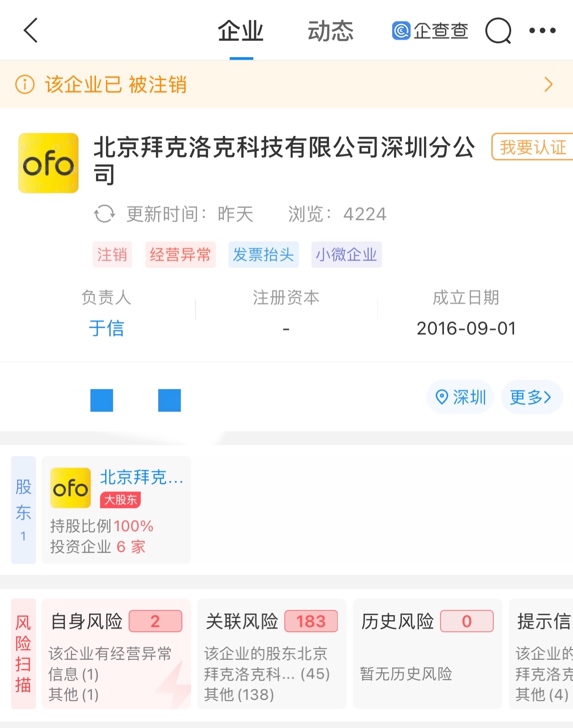Open the 关联风险 183 card
This screenshot has height=728, width=573.
coord(272,653)
